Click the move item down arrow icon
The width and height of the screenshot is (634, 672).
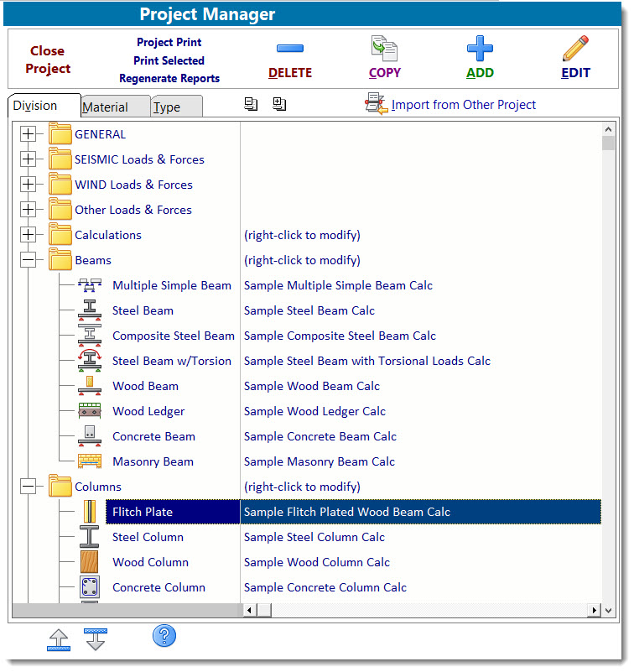96,639
